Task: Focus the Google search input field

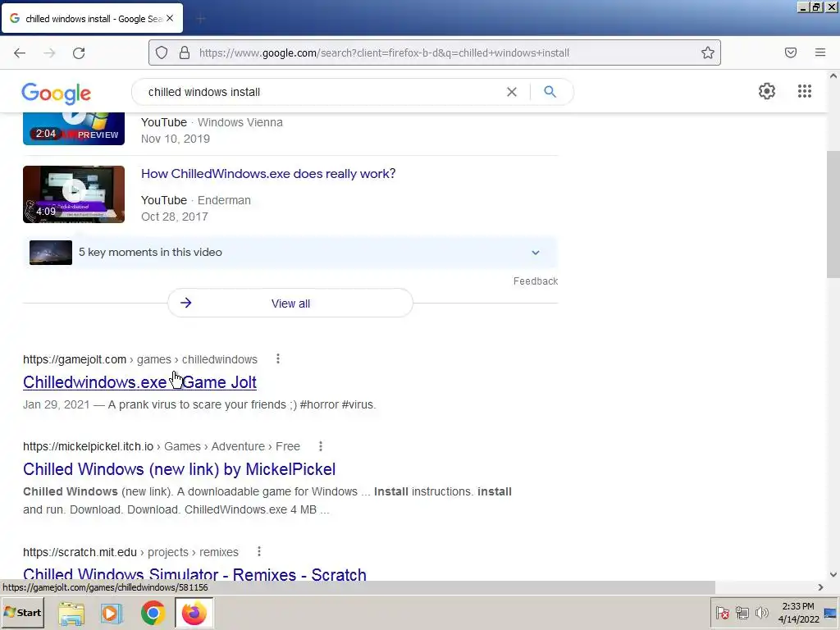Action: [x=322, y=92]
